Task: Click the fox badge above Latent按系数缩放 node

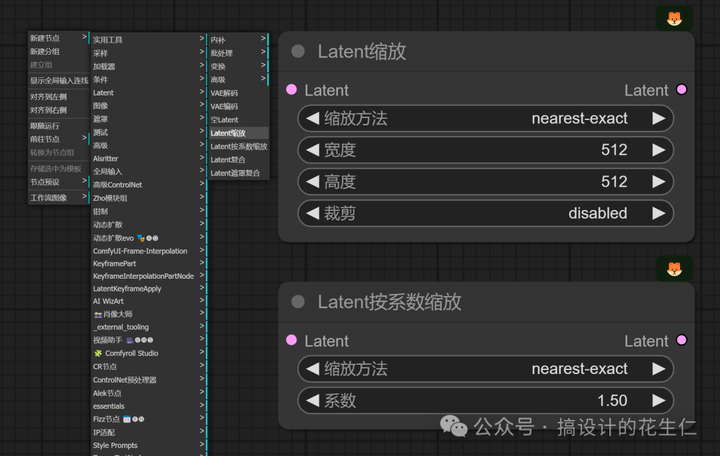Action: pyautogui.click(x=674, y=269)
